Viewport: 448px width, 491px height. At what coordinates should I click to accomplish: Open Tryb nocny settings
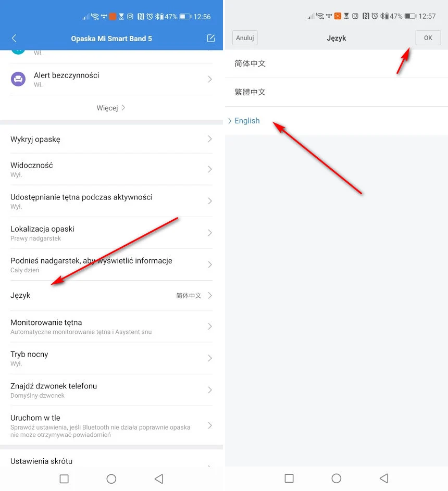pyautogui.click(x=111, y=358)
